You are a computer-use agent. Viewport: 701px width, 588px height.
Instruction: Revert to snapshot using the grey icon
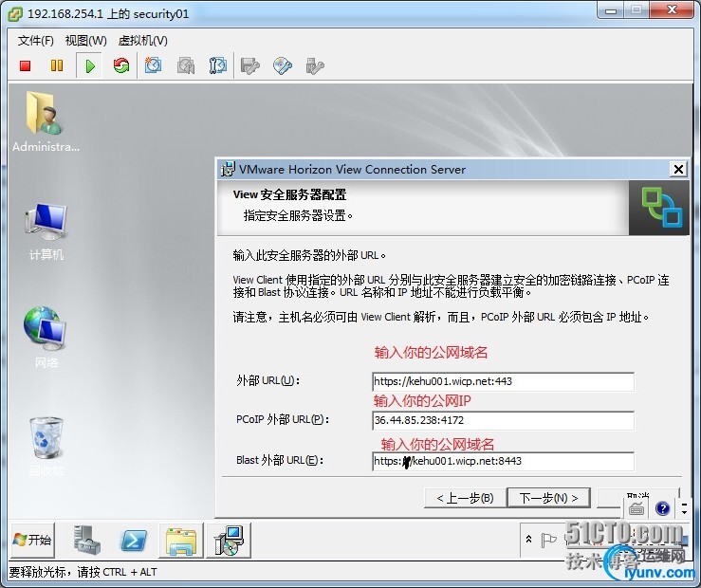(x=186, y=65)
